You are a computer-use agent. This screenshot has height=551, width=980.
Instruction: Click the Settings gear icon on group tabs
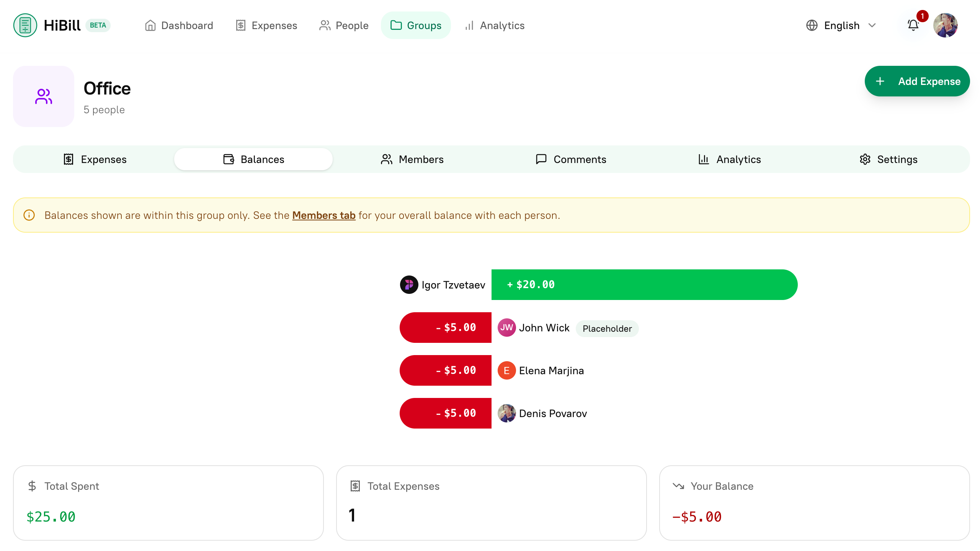pos(865,159)
